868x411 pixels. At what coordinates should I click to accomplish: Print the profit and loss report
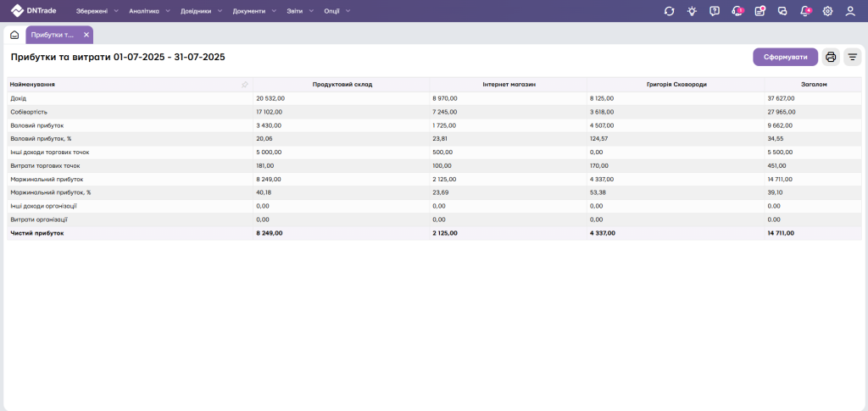(x=831, y=57)
